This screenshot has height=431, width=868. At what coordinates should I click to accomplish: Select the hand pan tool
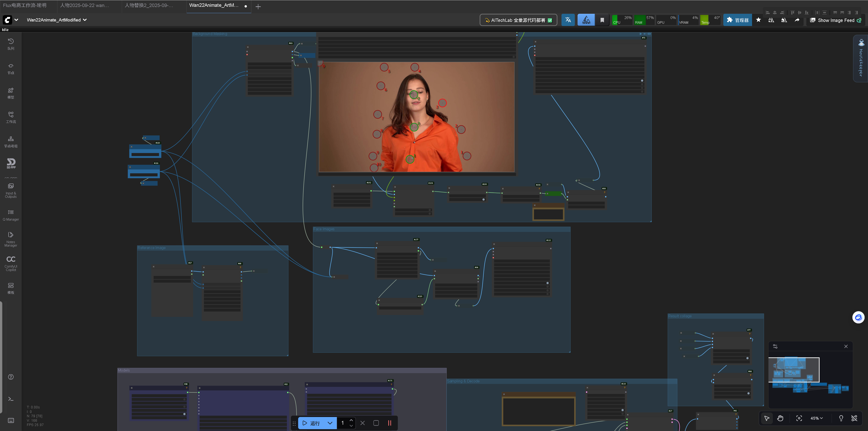[x=780, y=418]
